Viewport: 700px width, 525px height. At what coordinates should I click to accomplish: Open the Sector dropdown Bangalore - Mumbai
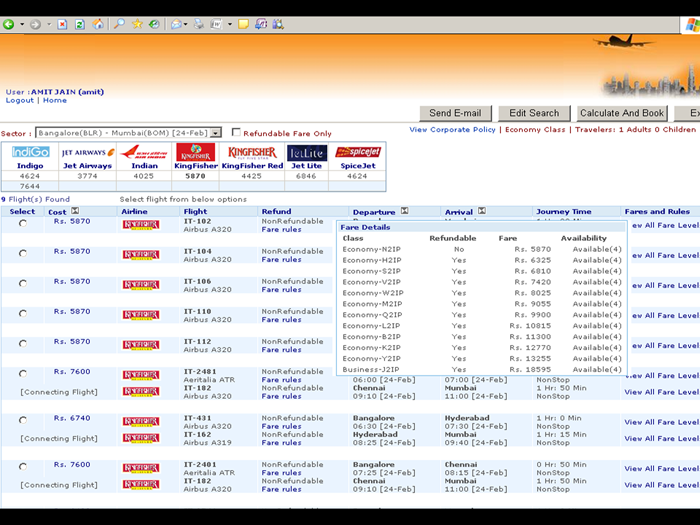128,133
